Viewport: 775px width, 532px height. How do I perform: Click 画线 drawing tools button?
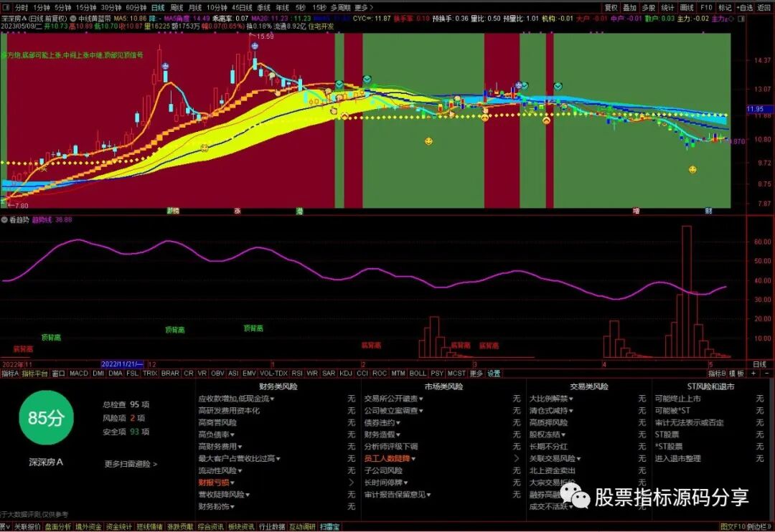point(687,8)
